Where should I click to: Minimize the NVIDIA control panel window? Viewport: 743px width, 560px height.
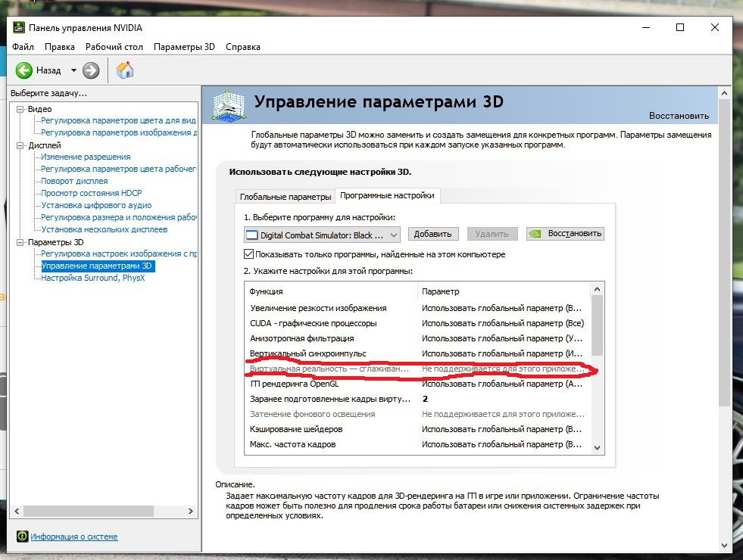point(646,27)
